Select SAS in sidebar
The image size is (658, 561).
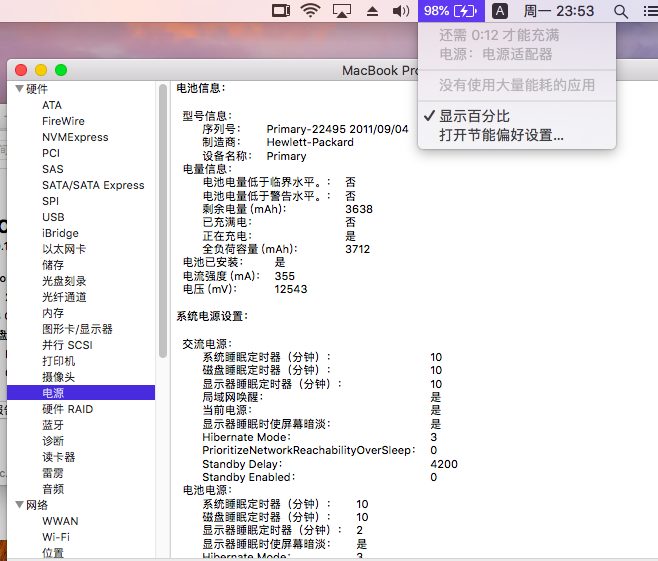coord(52,169)
